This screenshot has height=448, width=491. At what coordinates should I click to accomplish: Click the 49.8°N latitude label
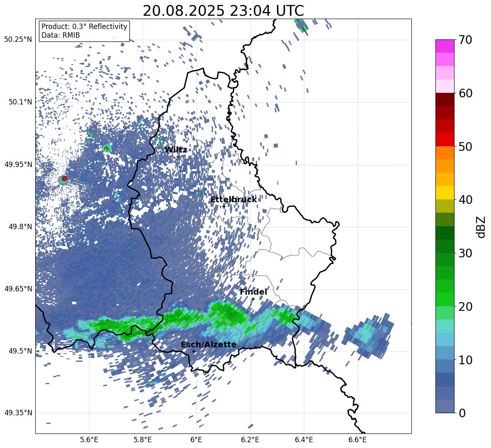coord(20,227)
